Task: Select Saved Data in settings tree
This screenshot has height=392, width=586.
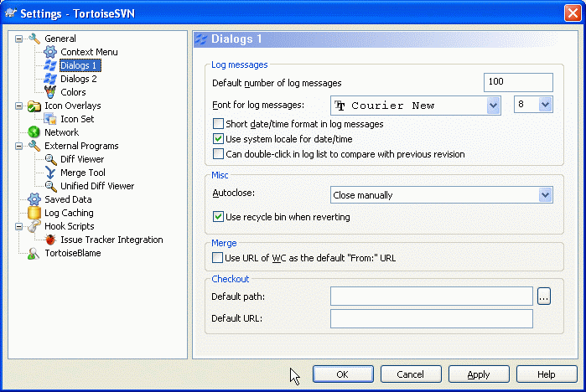Action: [x=68, y=199]
